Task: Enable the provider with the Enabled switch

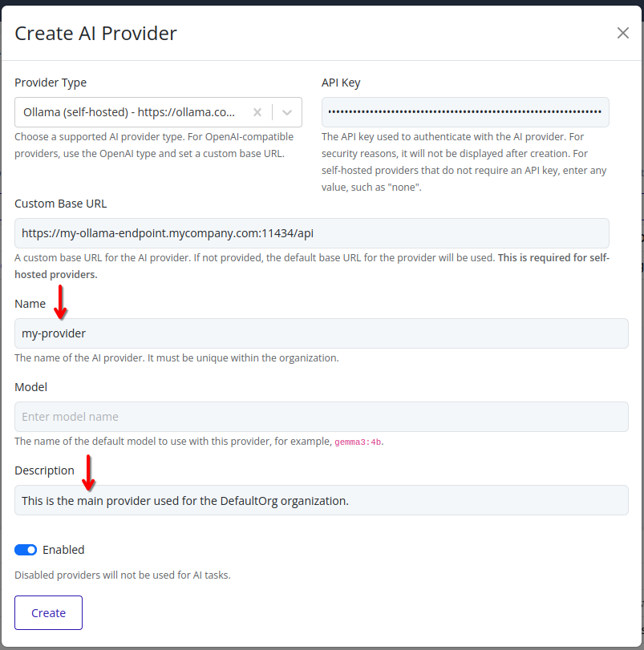Action: click(24, 550)
